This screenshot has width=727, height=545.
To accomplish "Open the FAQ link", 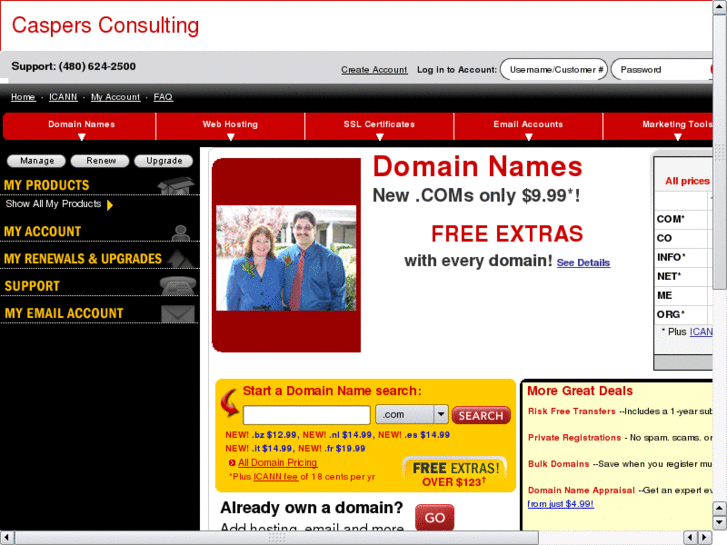I will [163, 97].
